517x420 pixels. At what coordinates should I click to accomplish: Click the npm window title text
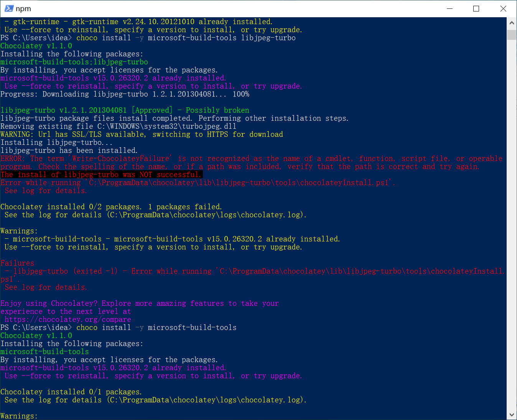point(23,8)
